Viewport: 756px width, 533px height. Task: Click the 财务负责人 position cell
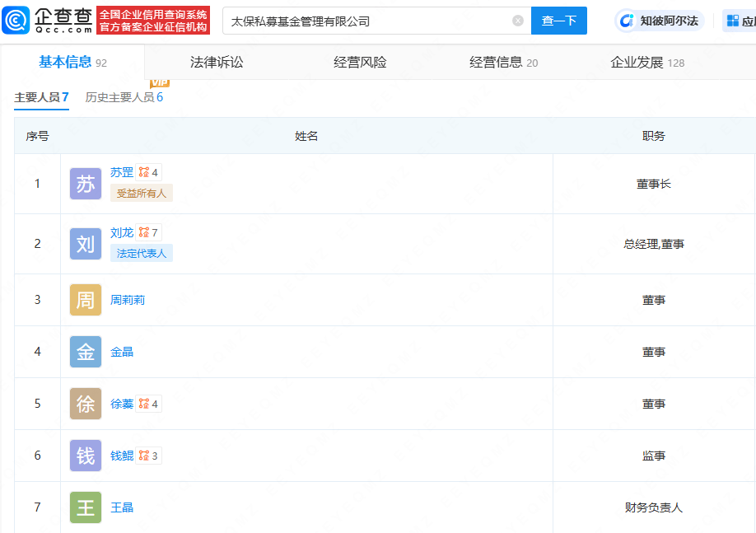[x=654, y=507]
